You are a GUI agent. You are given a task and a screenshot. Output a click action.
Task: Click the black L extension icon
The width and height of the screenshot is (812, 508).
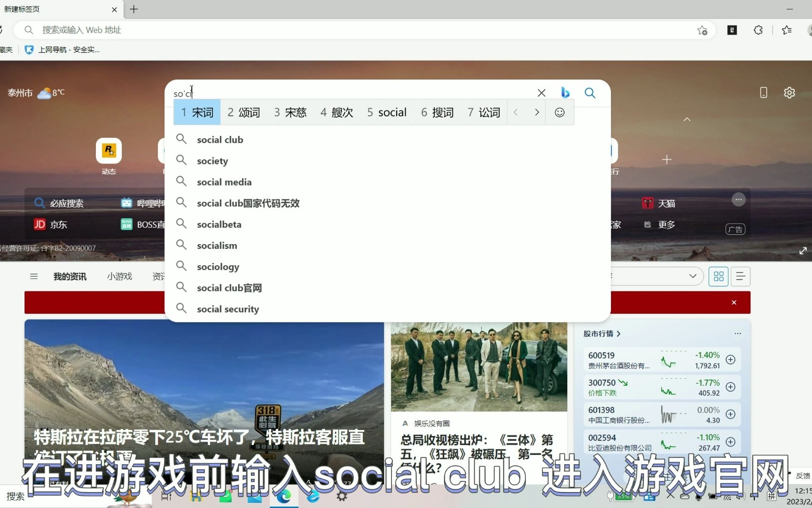[x=732, y=30]
